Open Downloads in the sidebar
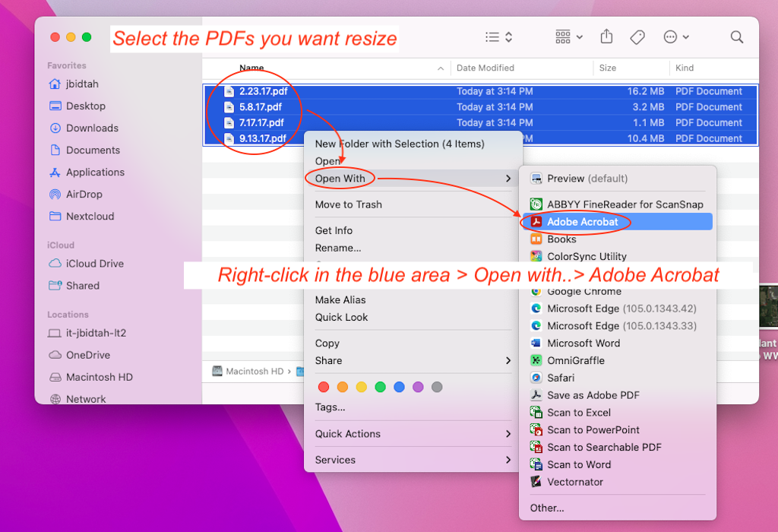The width and height of the screenshot is (778, 532). coord(84,128)
